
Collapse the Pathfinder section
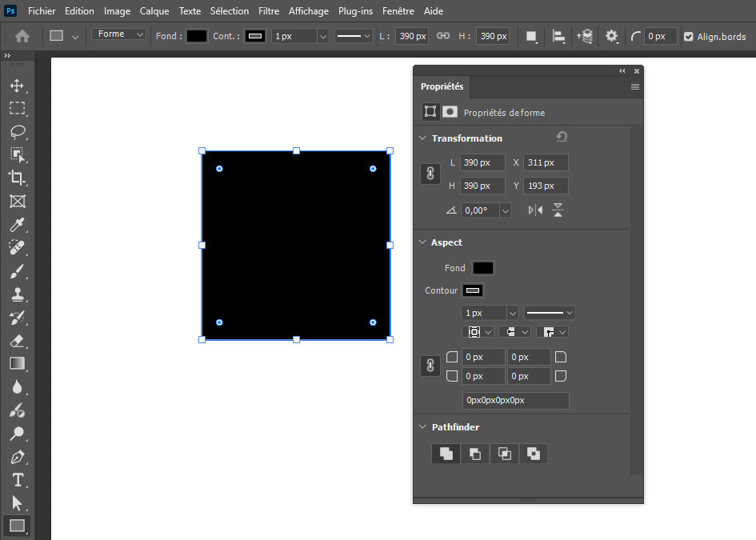click(x=422, y=426)
